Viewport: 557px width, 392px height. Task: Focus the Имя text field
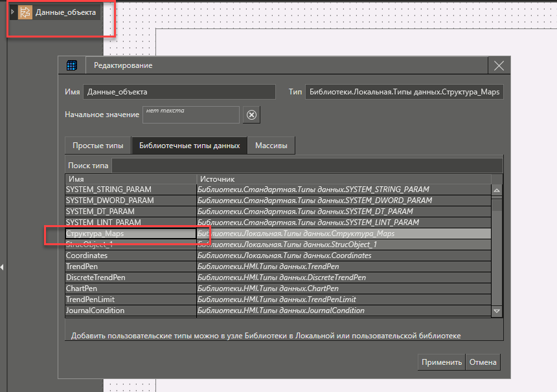coord(180,93)
